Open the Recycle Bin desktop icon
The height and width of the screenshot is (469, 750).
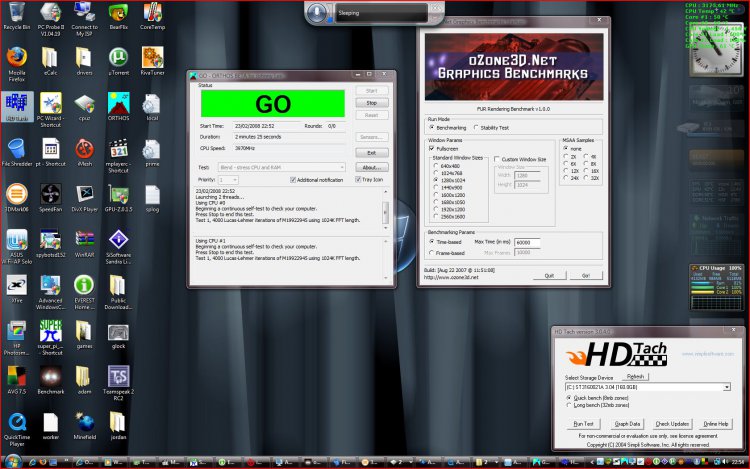pyautogui.click(x=17, y=15)
